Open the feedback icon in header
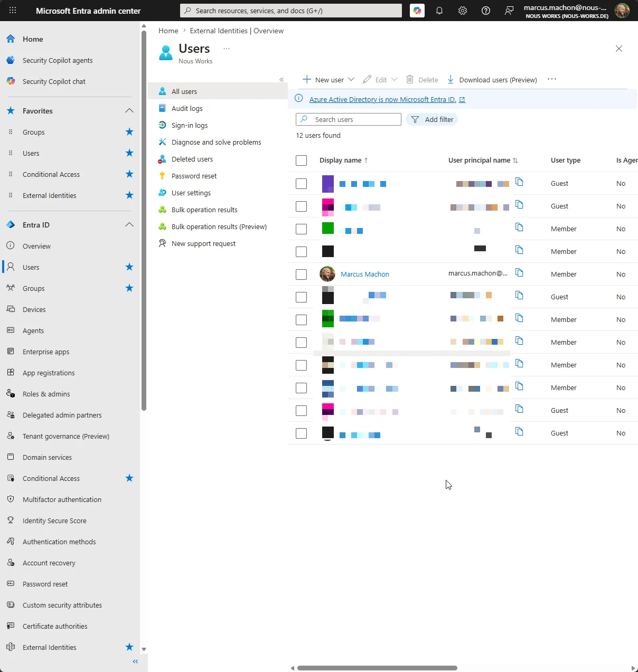 point(509,11)
